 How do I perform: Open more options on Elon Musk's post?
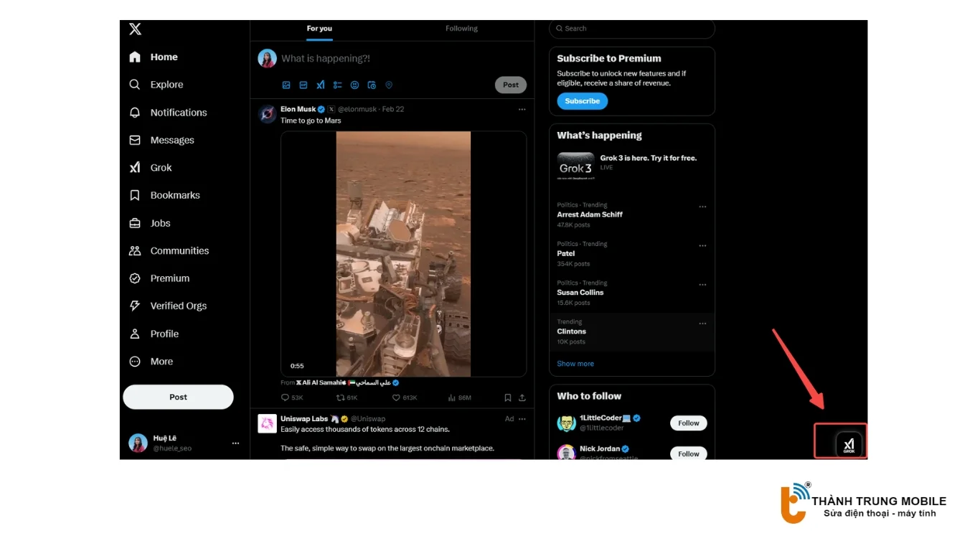tap(522, 110)
